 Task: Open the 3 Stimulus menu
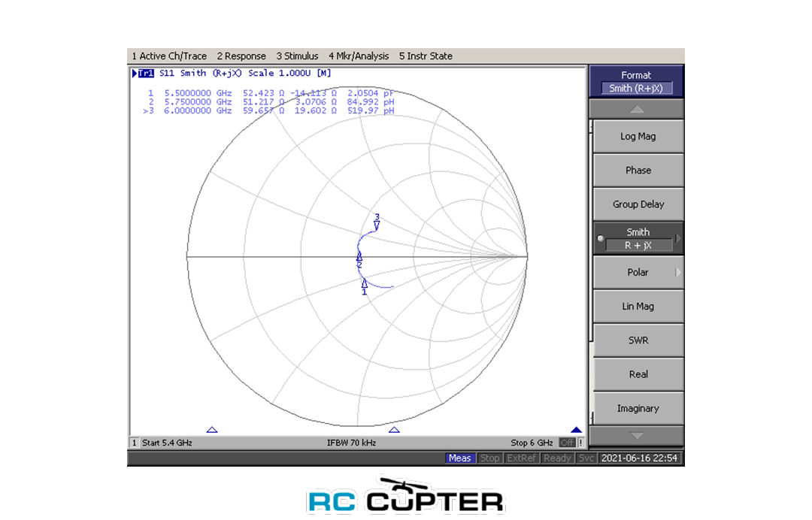[297, 56]
